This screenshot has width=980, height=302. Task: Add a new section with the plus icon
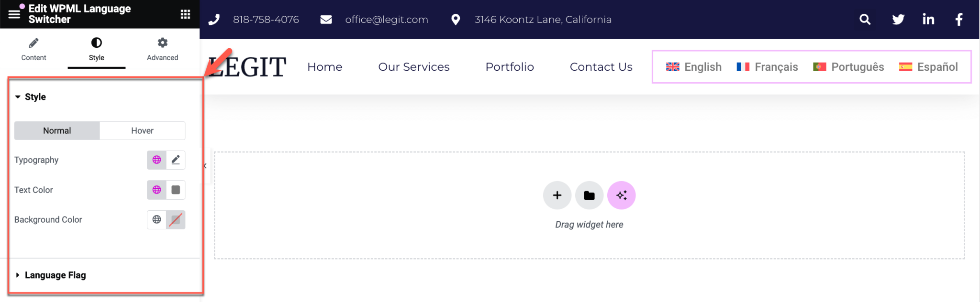(557, 195)
